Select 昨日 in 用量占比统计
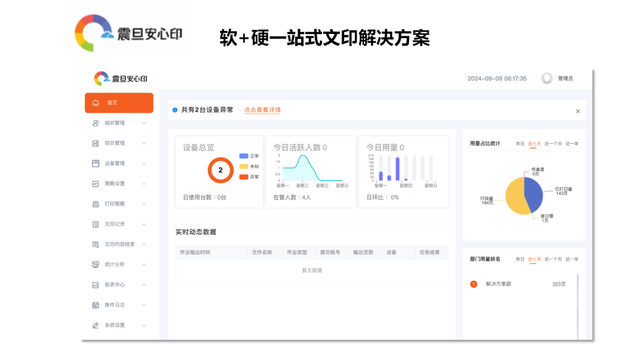The height and width of the screenshot is (363, 644). pos(520,143)
